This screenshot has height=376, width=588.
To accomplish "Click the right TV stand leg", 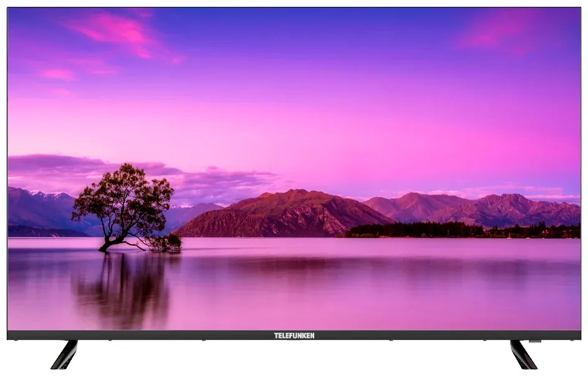I will [524, 354].
